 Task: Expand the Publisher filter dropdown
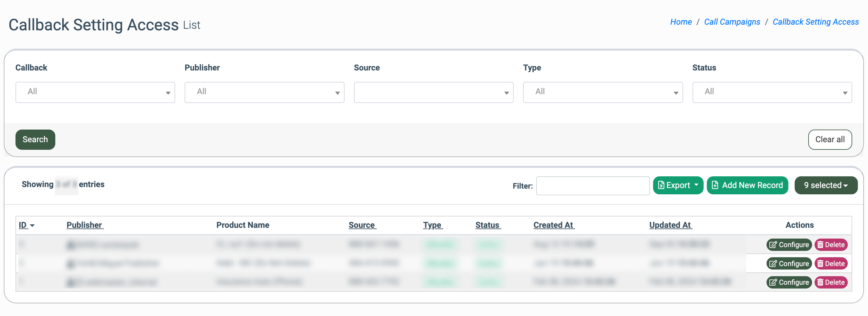point(264,92)
